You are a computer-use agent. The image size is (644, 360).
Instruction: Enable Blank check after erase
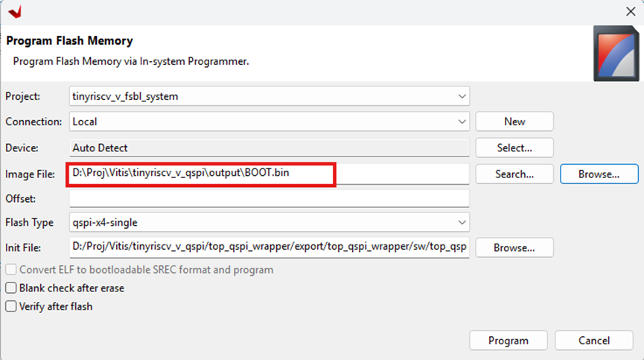(11, 288)
